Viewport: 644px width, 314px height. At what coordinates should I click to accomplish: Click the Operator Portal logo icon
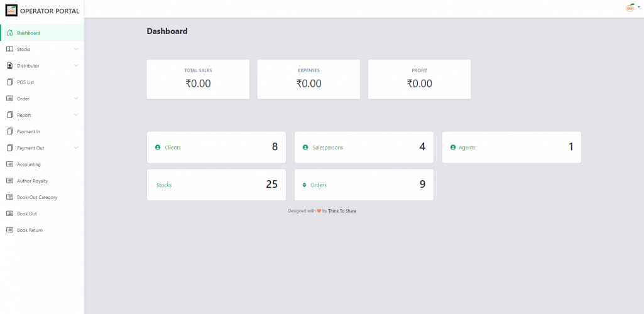(11, 11)
